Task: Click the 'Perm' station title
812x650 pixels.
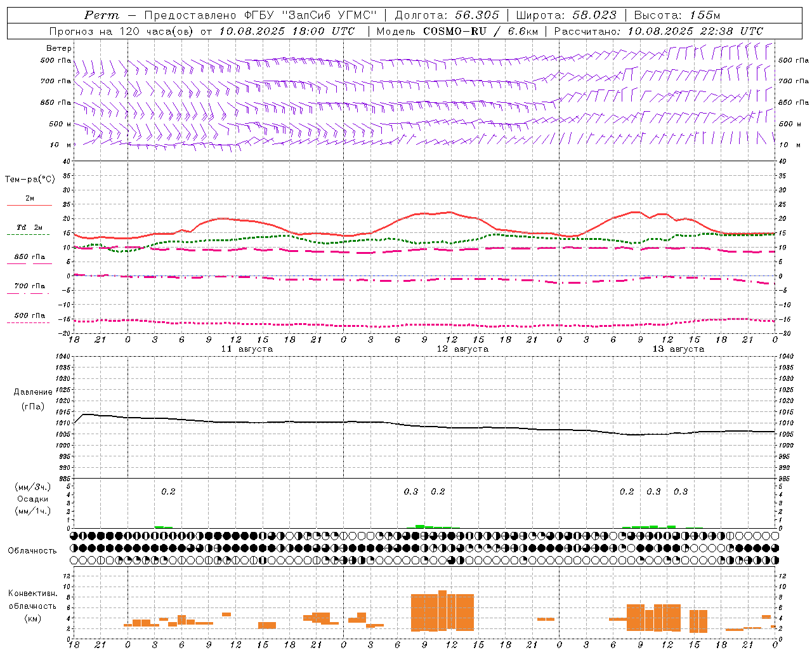Action: pos(101,15)
